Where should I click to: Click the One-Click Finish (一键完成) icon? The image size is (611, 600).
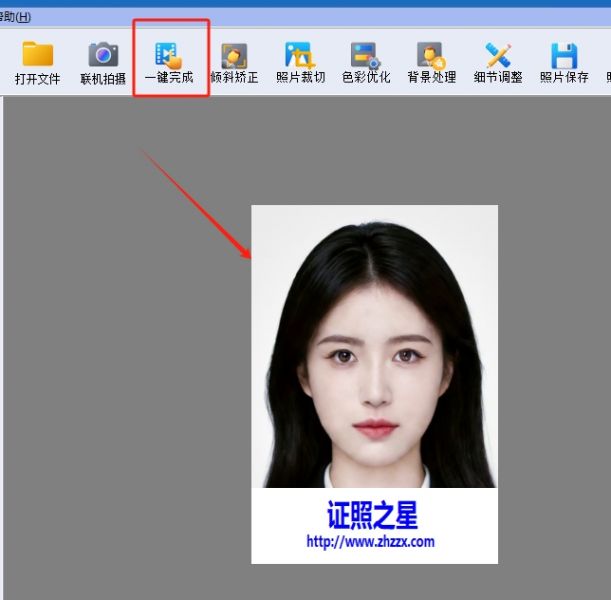coord(168,54)
